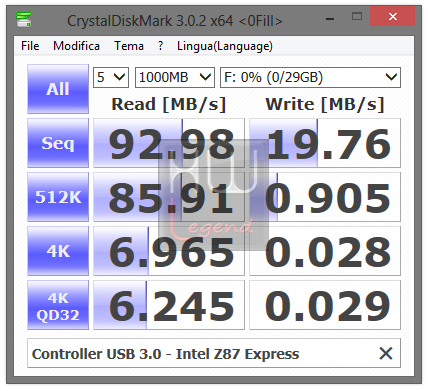Click the 4K read value 6.965

pos(169,251)
